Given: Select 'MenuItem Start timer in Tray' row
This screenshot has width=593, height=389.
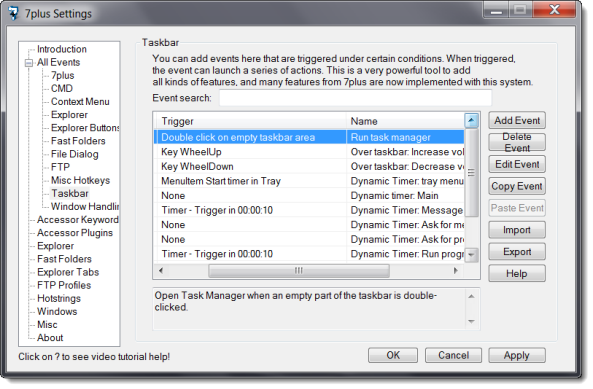Looking at the screenshot, I should pyautogui.click(x=309, y=181).
